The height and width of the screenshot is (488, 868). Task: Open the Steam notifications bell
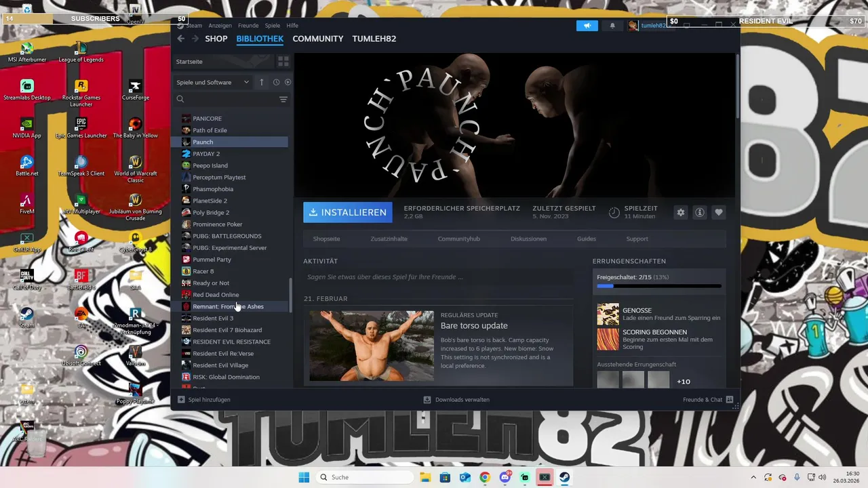[612, 26]
